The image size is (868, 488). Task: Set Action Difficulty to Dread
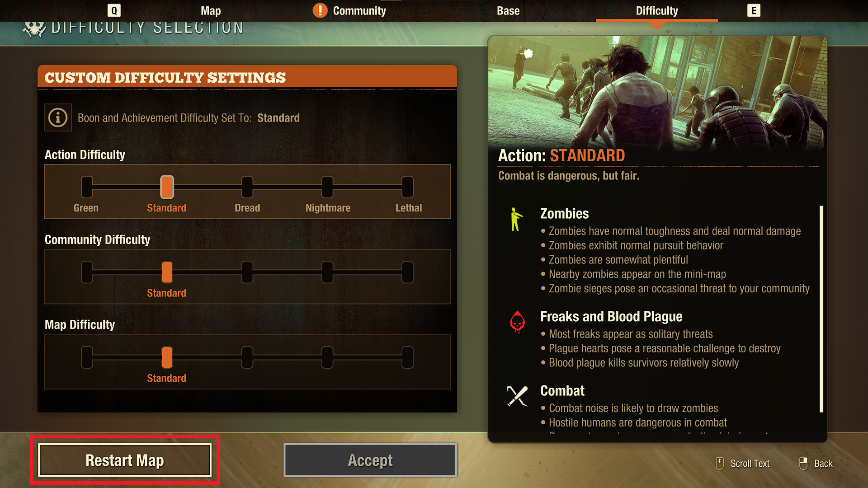247,187
